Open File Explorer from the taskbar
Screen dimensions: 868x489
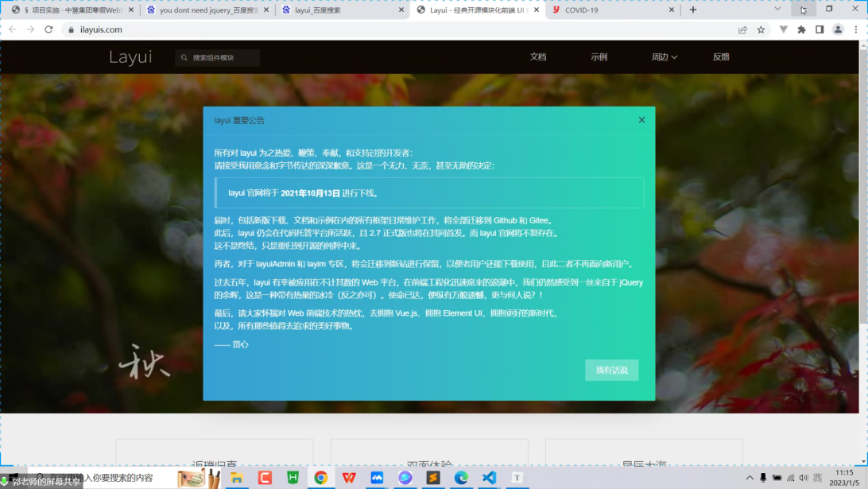tap(237, 477)
